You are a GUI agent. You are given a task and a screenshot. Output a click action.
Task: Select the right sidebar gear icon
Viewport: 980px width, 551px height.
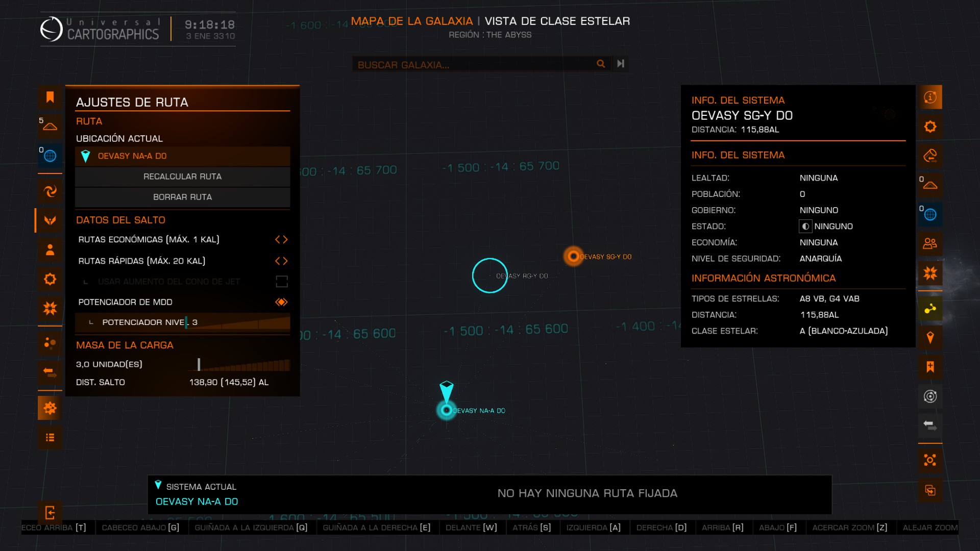pos(930,126)
